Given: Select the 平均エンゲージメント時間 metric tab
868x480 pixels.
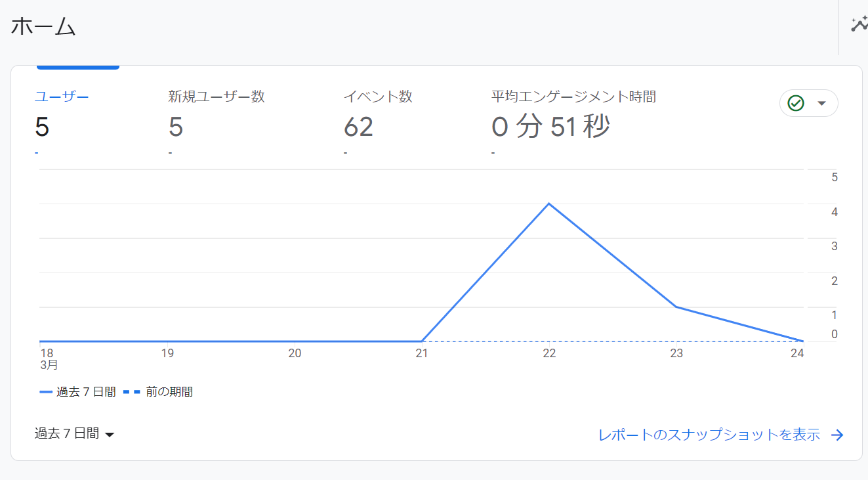Looking at the screenshot, I should 573,97.
